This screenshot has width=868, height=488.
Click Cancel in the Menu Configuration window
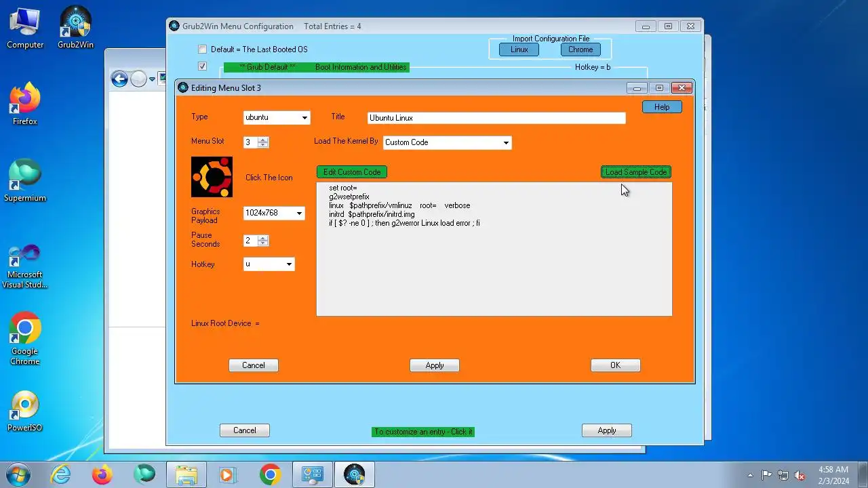click(x=245, y=430)
